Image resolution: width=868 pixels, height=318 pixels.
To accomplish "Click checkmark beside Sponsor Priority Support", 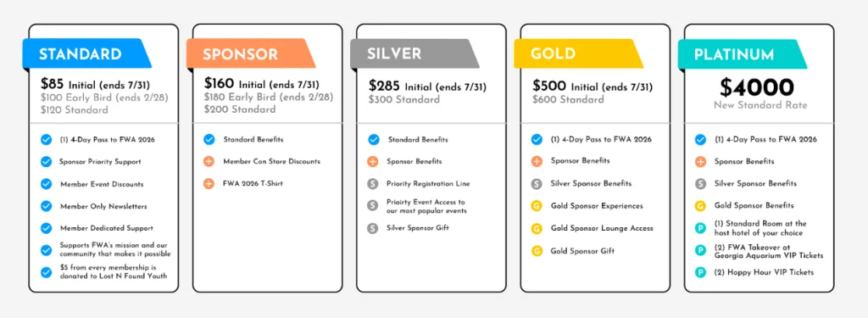I will click(x=46, y=162).
